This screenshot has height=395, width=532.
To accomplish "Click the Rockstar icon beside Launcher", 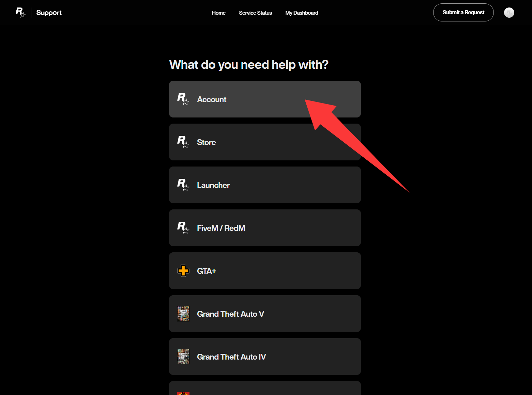I will [x=183, y=185].
